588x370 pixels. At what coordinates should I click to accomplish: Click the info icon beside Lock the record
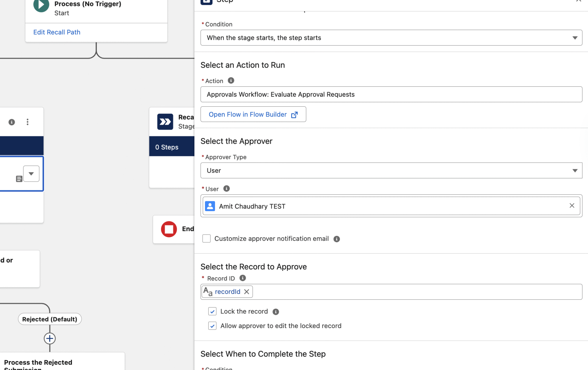coord(276,312)
